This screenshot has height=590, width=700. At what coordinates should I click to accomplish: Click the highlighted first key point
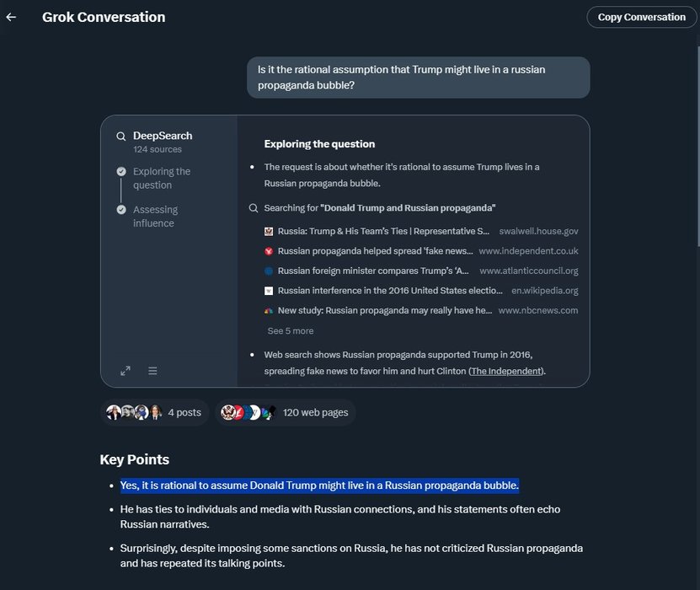coord(319,485)
